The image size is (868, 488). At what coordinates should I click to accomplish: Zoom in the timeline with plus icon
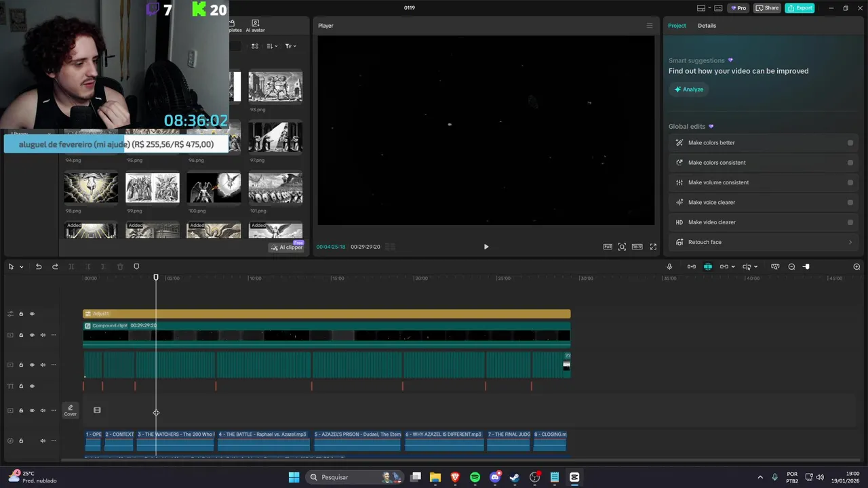pos(856,266)
